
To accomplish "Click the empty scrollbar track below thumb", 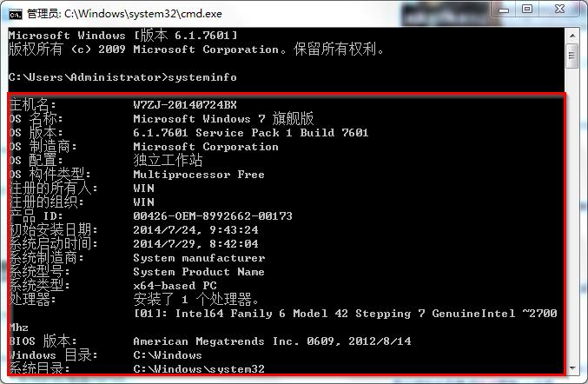I will 571,217.
